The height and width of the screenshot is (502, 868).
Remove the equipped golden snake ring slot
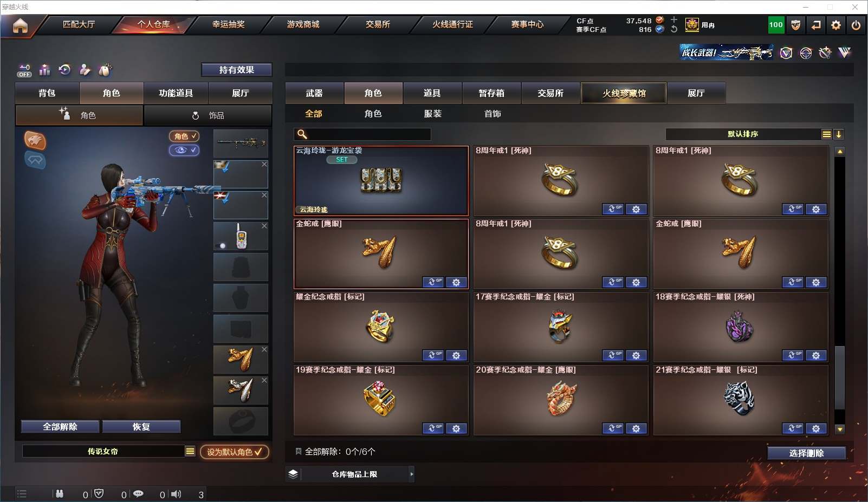point(264,349)
